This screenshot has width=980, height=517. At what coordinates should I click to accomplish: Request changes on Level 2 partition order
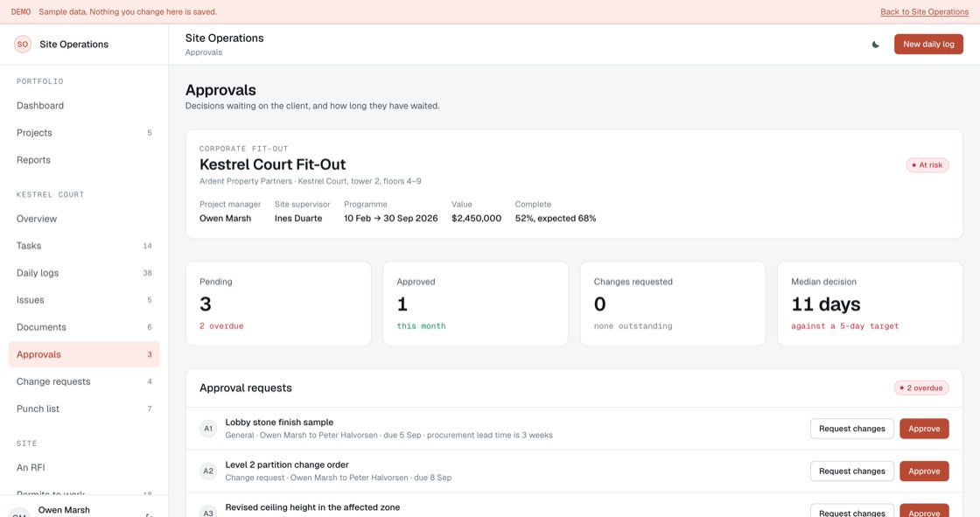852,472
